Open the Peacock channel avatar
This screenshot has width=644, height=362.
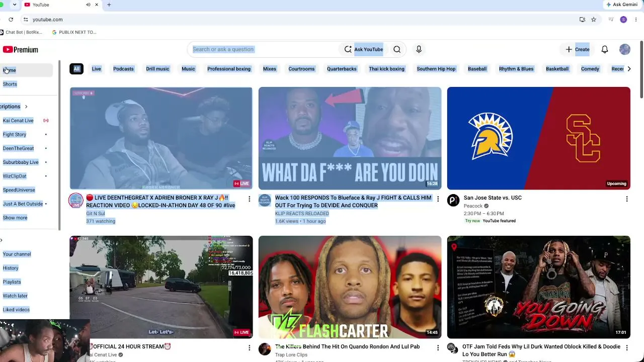(x=453, y=201)
